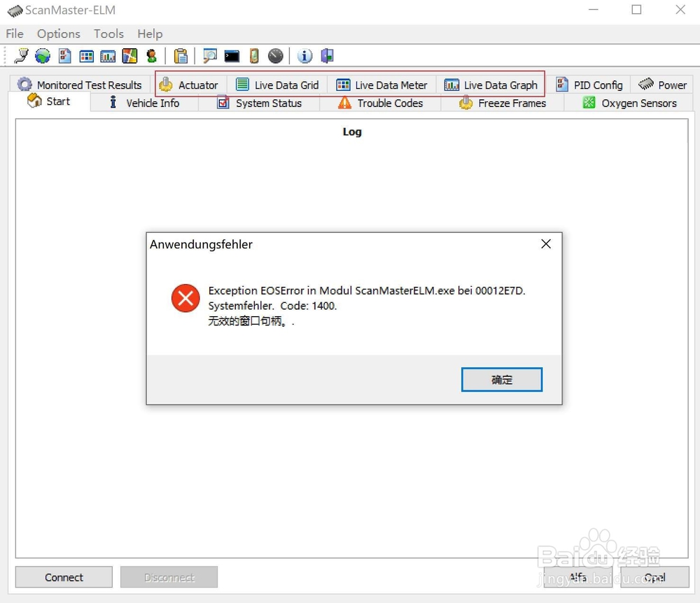The height and width of the screenshot is (603, 700).
Task: Close the Anwendungsfehler dialog with X
Action: pos(545,244)
